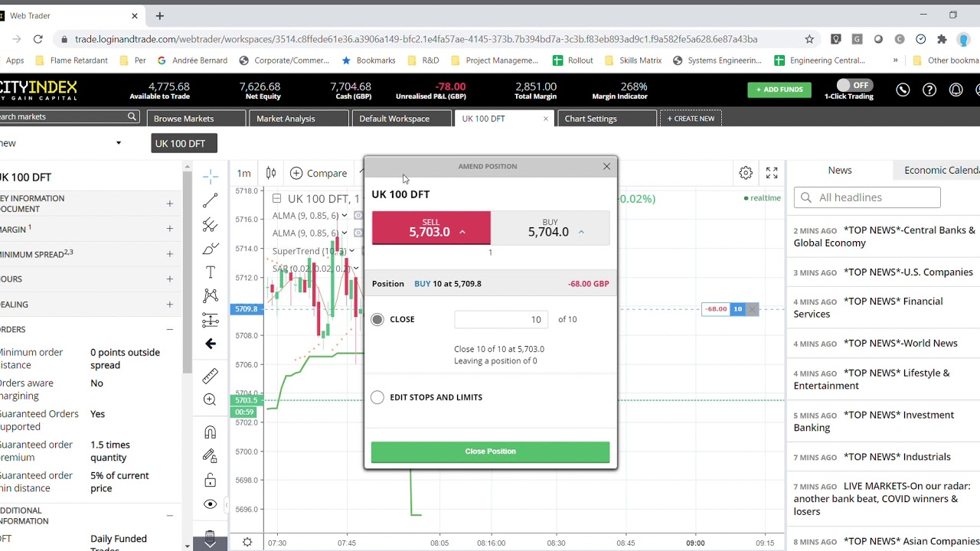Screen dimensions: 980x551
Task: Activate the zoom-in magnifier tool
Action: pyautogui.click(x=211, y=399)
